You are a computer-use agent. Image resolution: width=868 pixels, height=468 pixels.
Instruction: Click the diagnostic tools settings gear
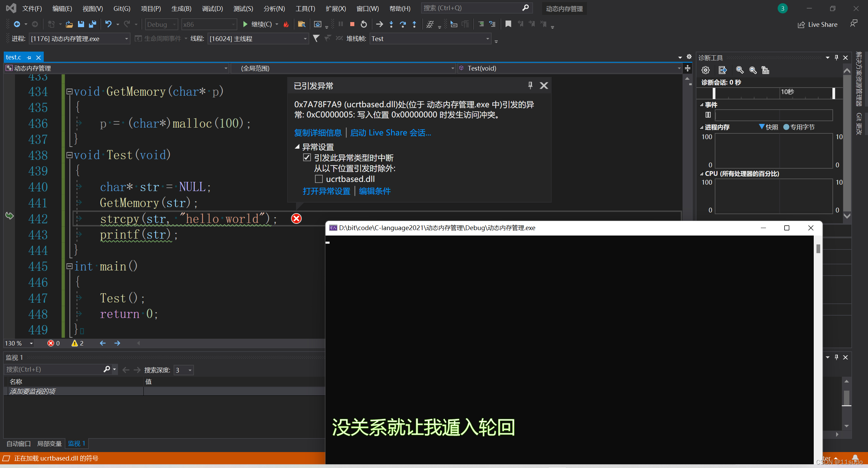click(705, 70)
